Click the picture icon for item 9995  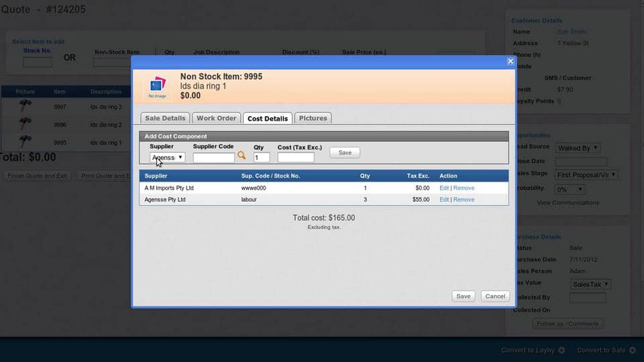click(25, 141)
